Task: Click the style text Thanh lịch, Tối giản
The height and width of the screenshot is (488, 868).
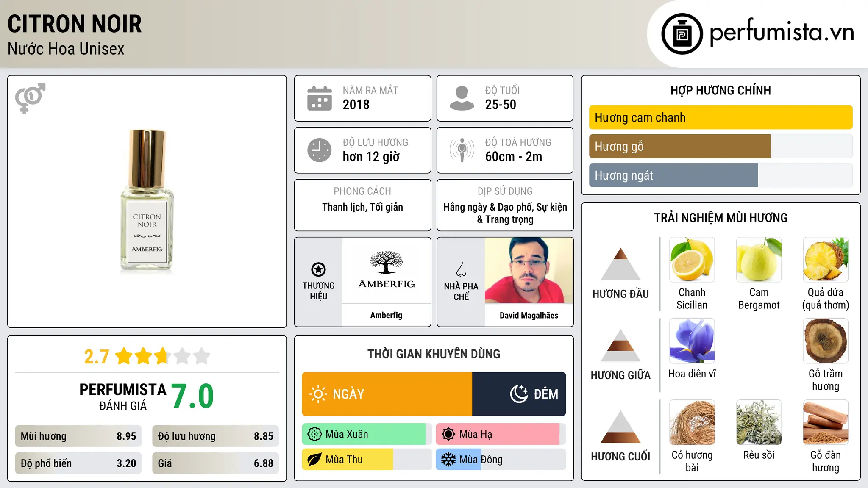Action: (x=362, y=207)
